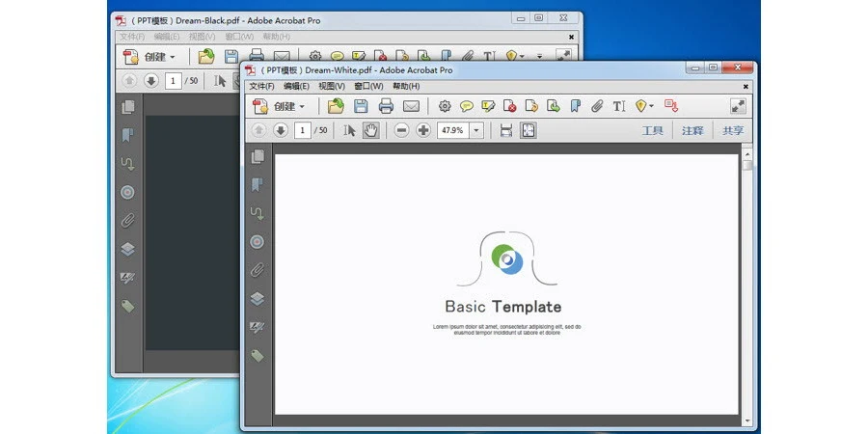Image resolution: width=868 pixels, height=434 pixels.
Task: Click the Save icon in Dream-White window
Action: (361, 106)
